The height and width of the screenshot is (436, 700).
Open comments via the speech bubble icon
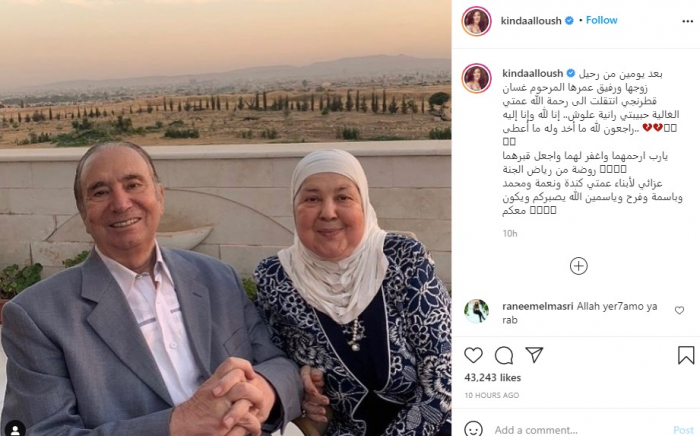tap(504, 355)
